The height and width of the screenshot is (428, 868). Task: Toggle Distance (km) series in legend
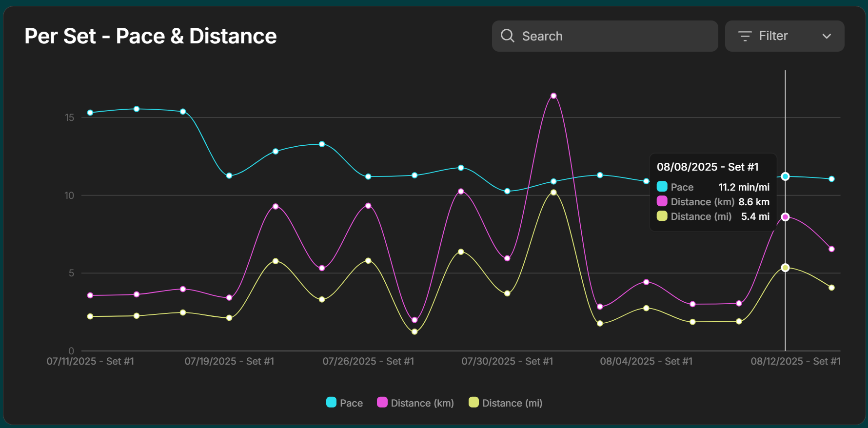tap(422, 403)
